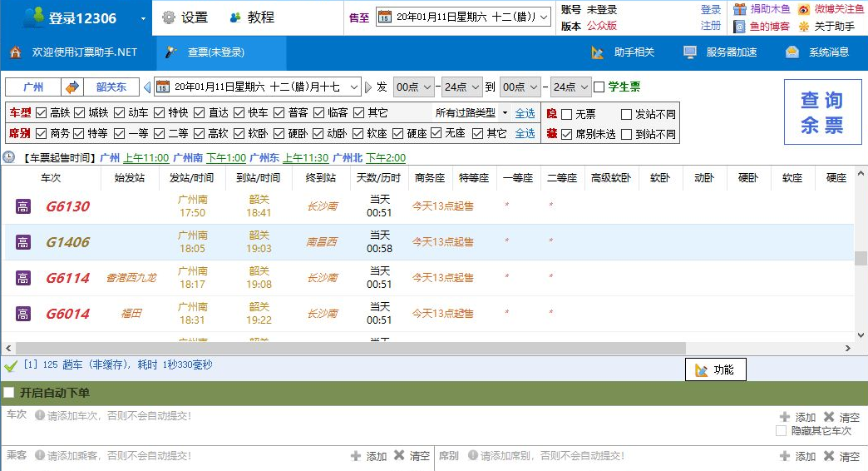
Task: Click the 登录 link at top
Action: (711, 9)
